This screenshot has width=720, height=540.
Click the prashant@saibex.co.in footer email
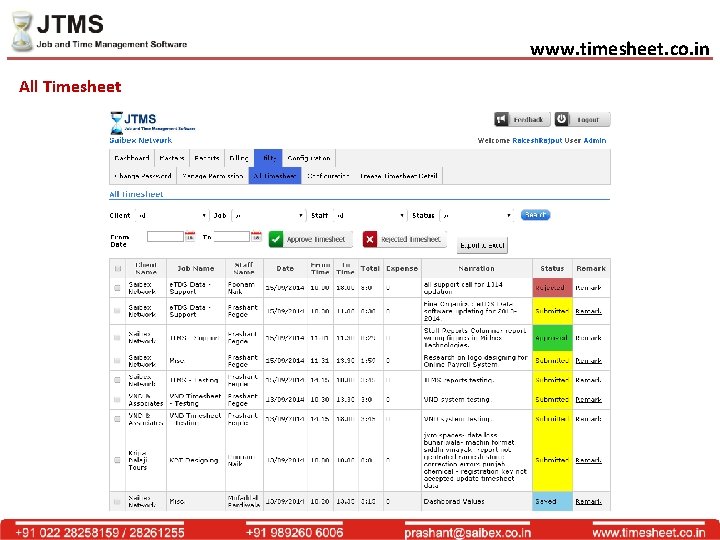[x=467, y=533]
